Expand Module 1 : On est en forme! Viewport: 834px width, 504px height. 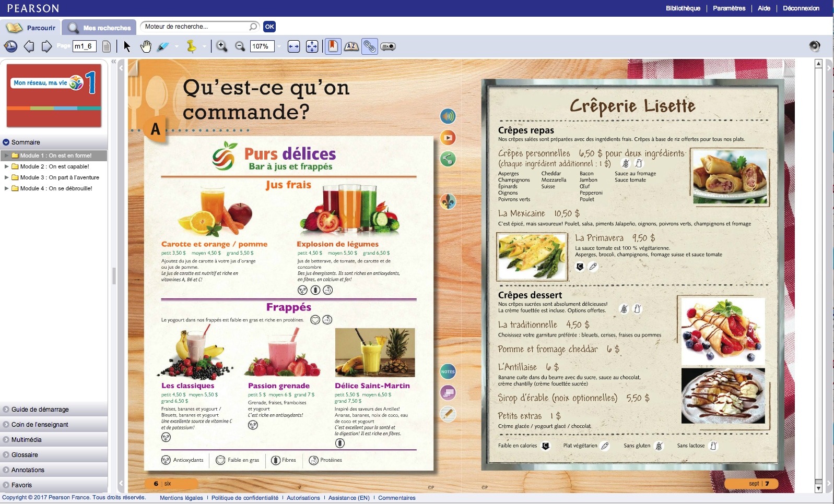point(7,155)
